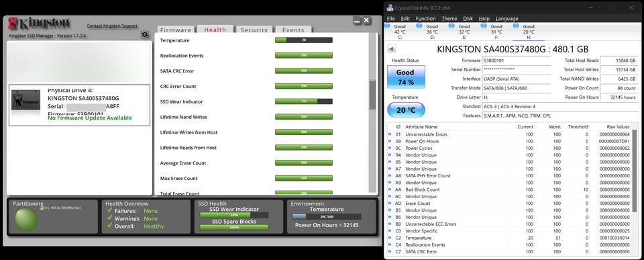644x260 pixels.
Task: Click status dot for Bad Block Count
Action: (390, 189)
